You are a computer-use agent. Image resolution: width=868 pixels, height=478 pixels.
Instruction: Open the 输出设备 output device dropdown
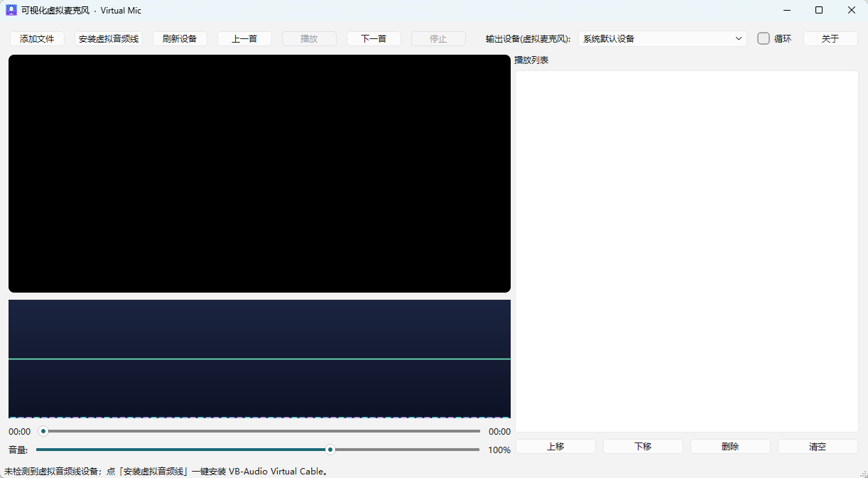662,39
